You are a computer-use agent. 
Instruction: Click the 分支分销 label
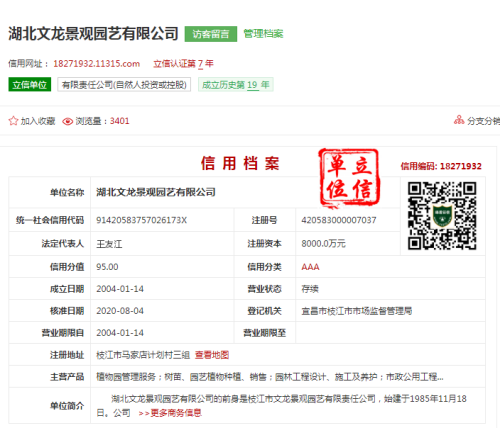click(x=483, y=121)
